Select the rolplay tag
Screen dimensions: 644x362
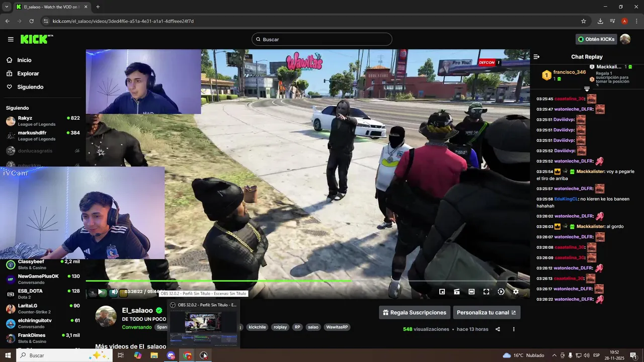[x=280, y=327]
